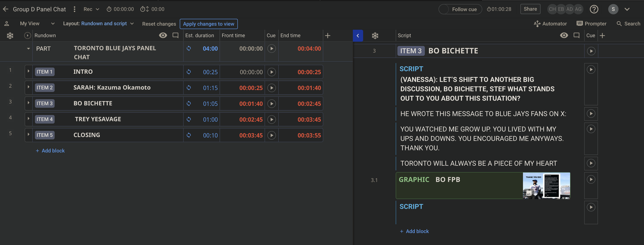Open the Automator tool
Image resolution: width=644 pixels, height=245 pixels.
click(550, 24)
